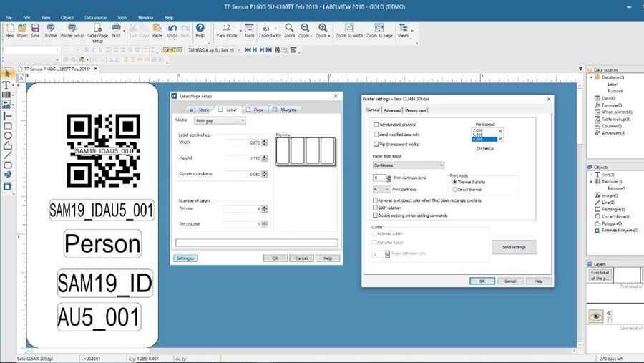Select the Ellipse drawing tool

point(7,135)
